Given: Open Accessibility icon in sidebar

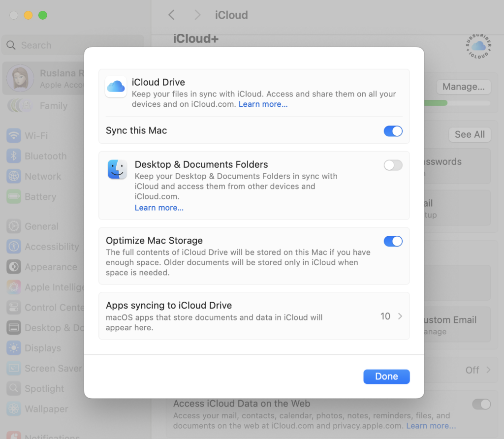Looking at the screenshot, I should tap(13, 247).
